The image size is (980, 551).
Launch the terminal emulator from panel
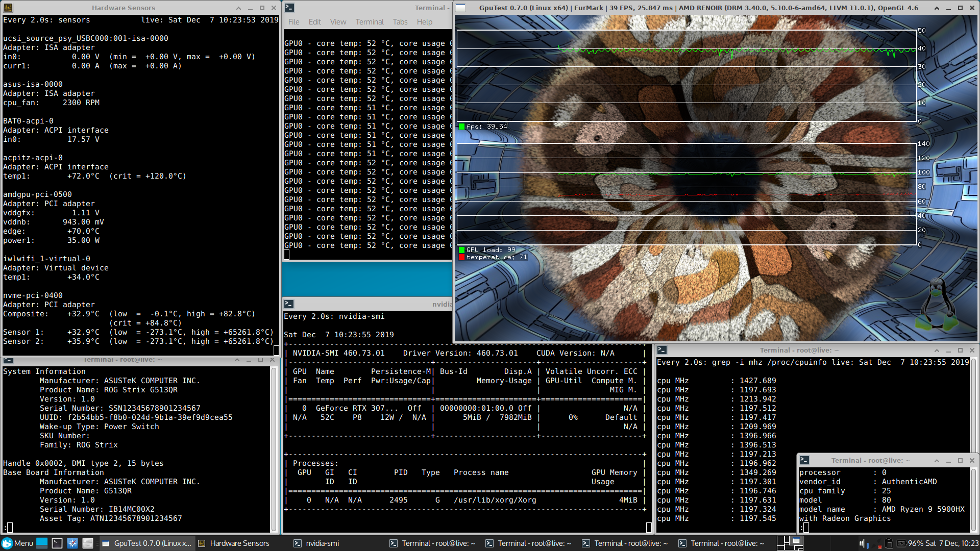57,543
